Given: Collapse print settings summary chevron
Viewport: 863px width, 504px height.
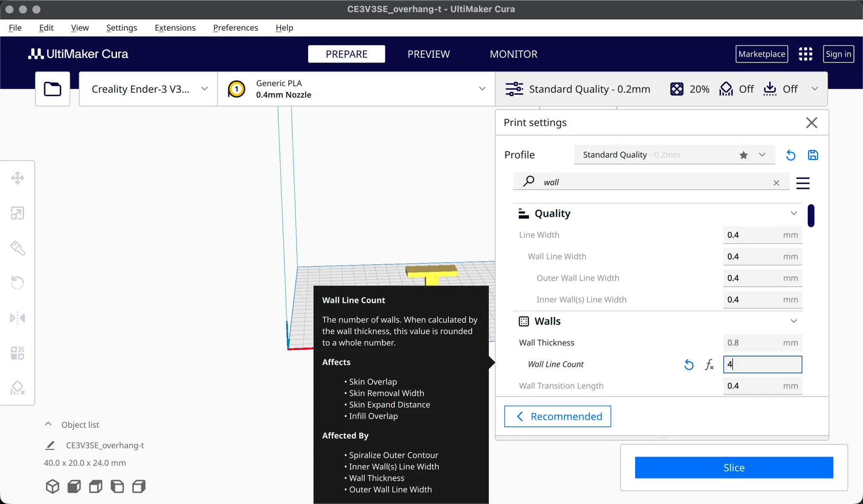Looking at the screenshot, I should pyautogui.click(x=815, y=89).
